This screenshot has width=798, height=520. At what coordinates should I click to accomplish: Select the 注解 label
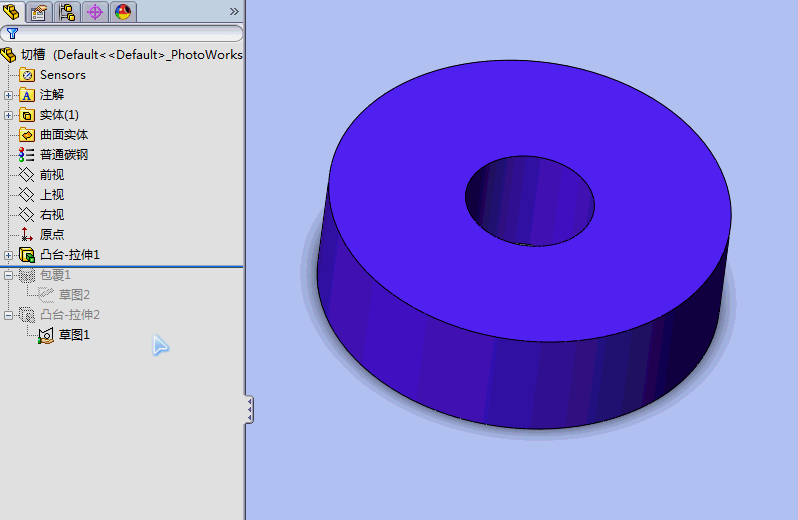[52, 95]
